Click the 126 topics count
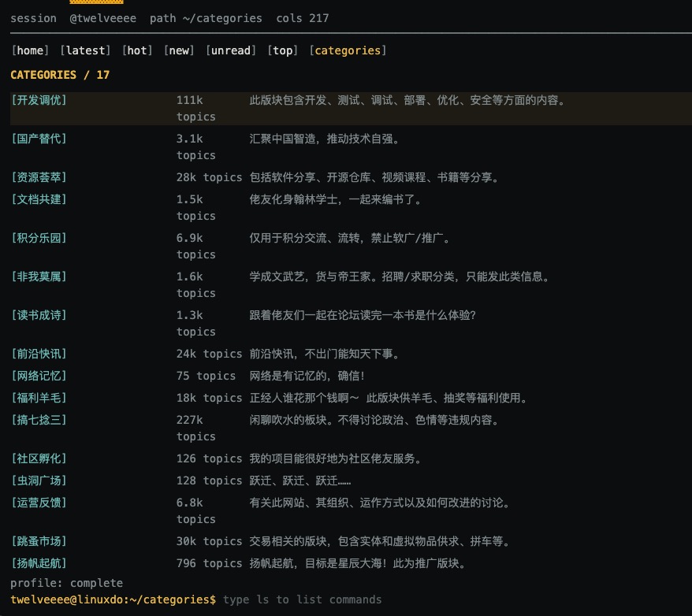The image size is (692, 616). click(209, 458)
